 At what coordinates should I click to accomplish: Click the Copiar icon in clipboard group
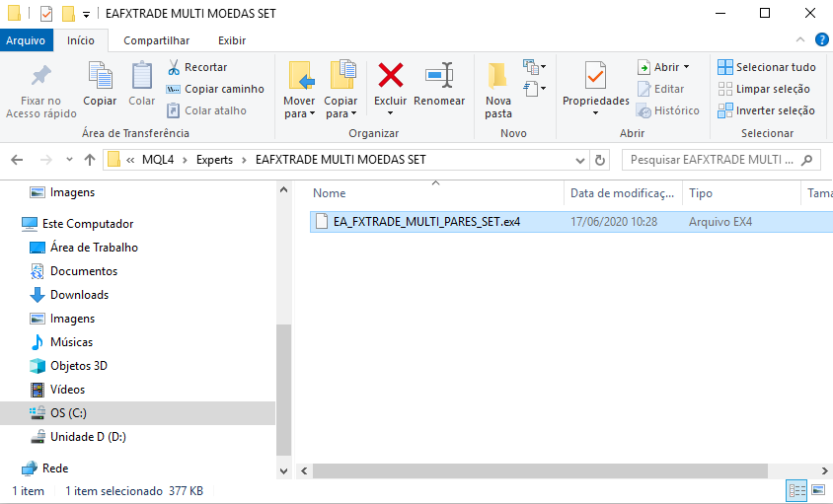(x=100, y=76)
